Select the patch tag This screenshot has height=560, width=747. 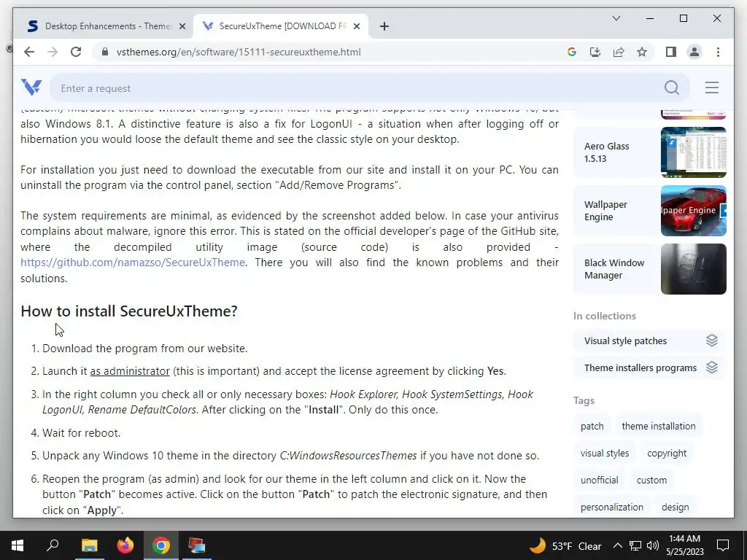592,426
